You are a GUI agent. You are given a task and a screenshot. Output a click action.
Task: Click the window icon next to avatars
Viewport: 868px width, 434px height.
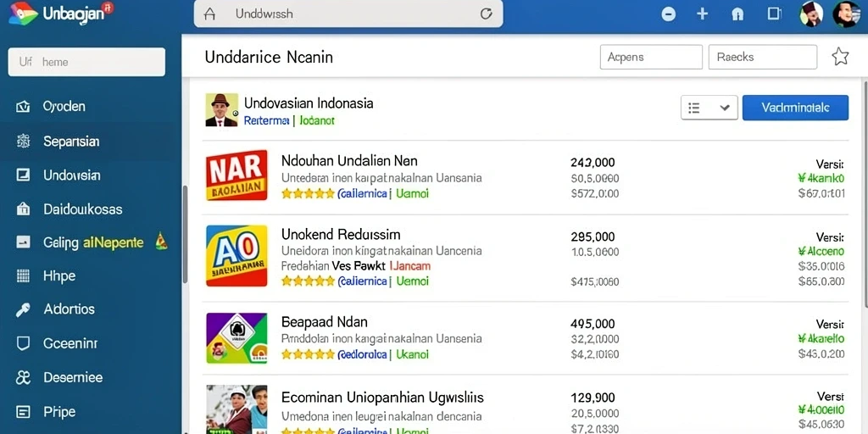point(773,14)
